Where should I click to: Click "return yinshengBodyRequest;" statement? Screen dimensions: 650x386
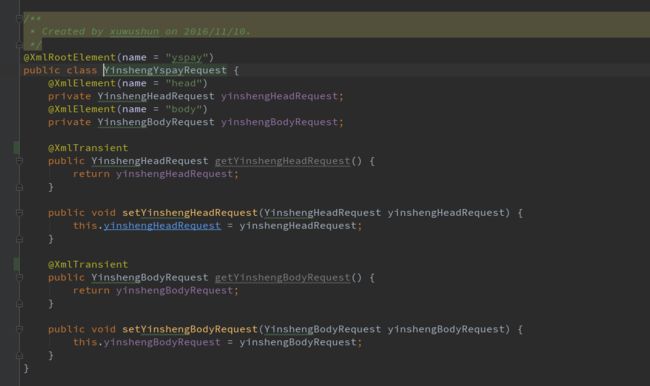point(156,290)
